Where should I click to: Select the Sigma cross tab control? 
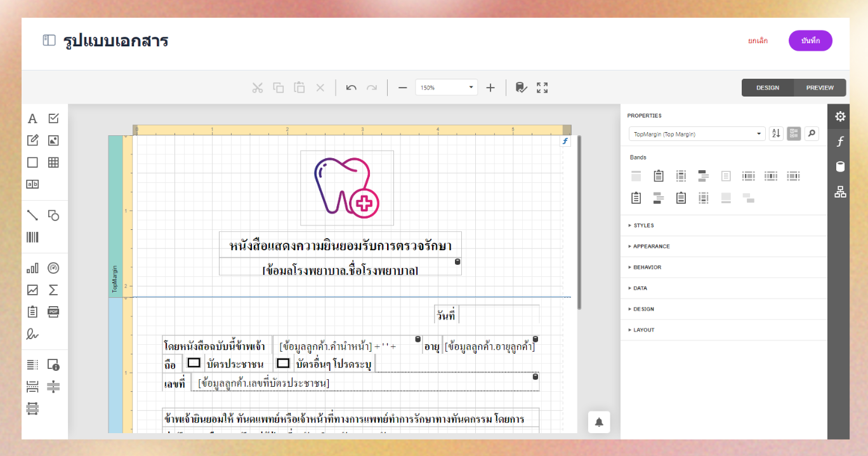coord(53,290)
